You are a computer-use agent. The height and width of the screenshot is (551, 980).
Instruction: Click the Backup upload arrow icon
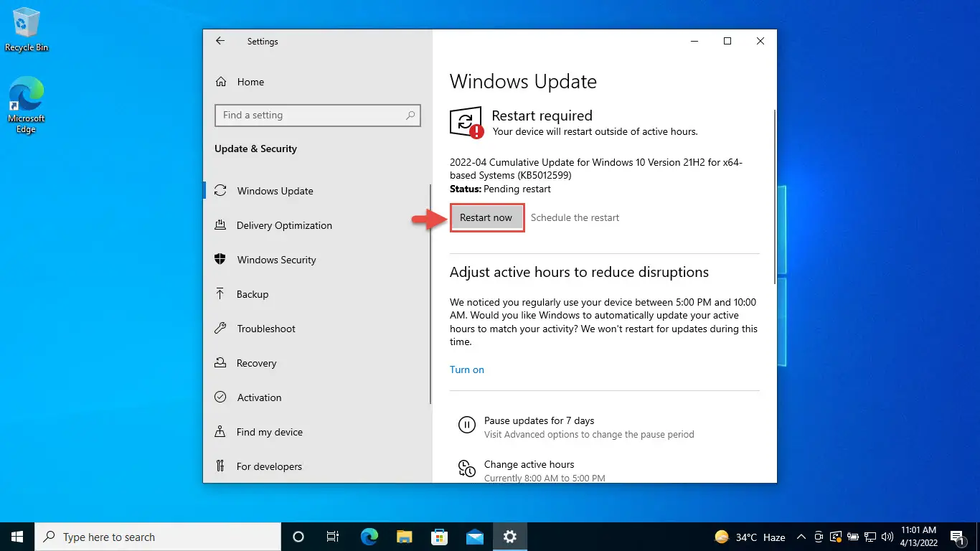click(221, 293)
